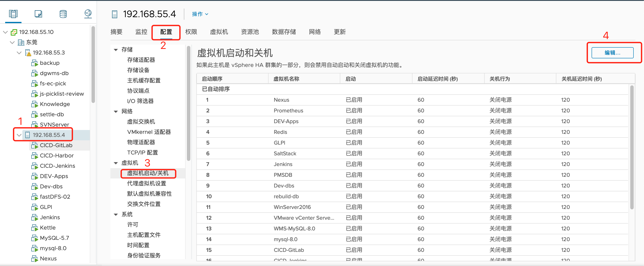
Task: Collapse the 192.168.55.4 host node
Action: 19,135
